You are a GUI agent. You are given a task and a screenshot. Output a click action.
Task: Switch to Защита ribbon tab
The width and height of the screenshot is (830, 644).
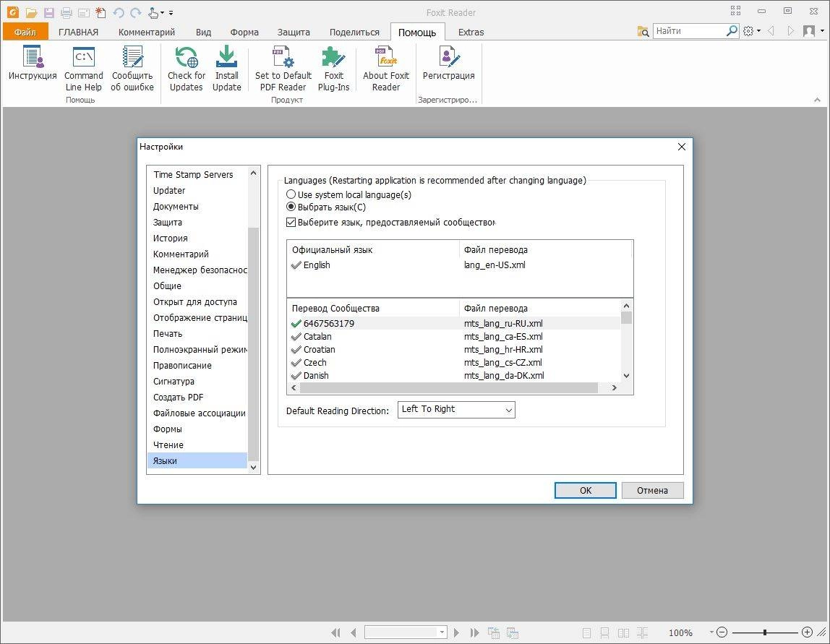[x=294, y=32]
